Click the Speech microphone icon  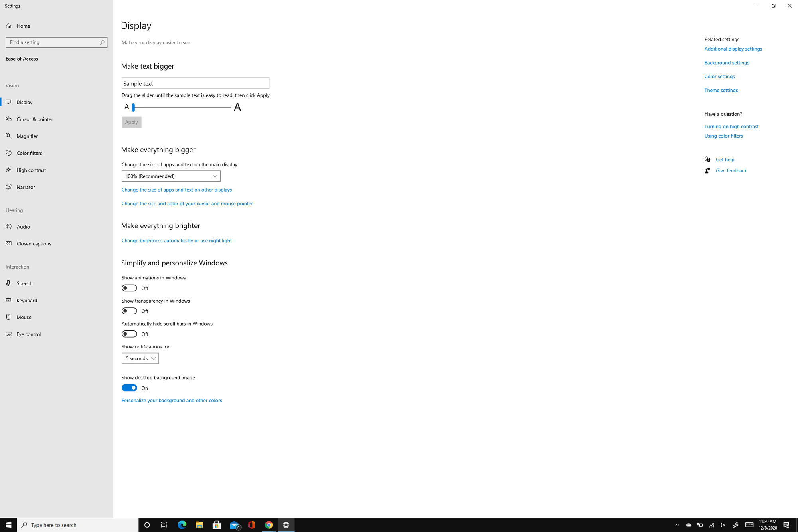point(8,283)
